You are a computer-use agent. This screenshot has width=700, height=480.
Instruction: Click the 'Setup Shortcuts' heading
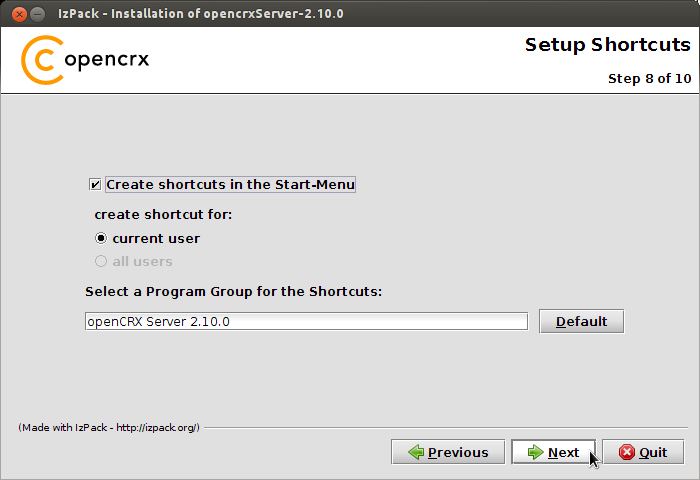pos(608,45)
